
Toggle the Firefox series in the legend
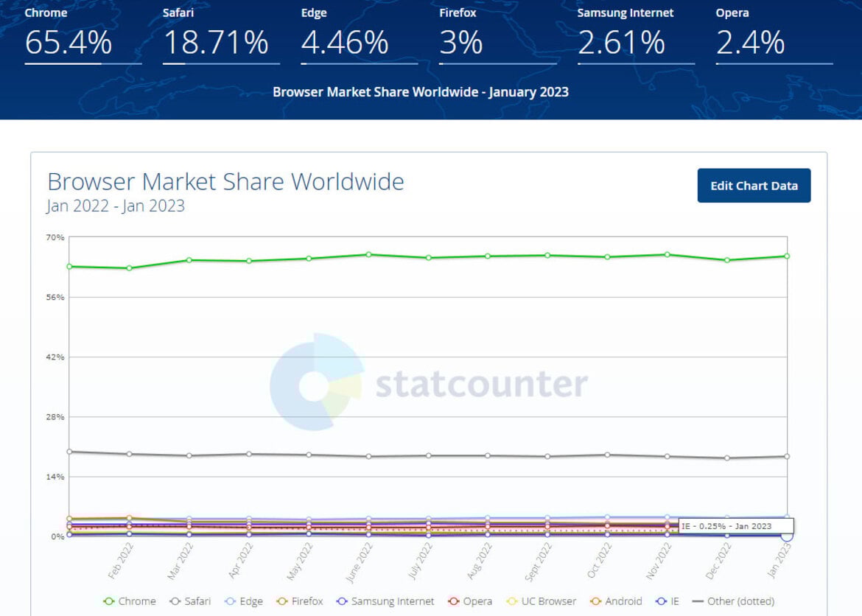(300, 601)
